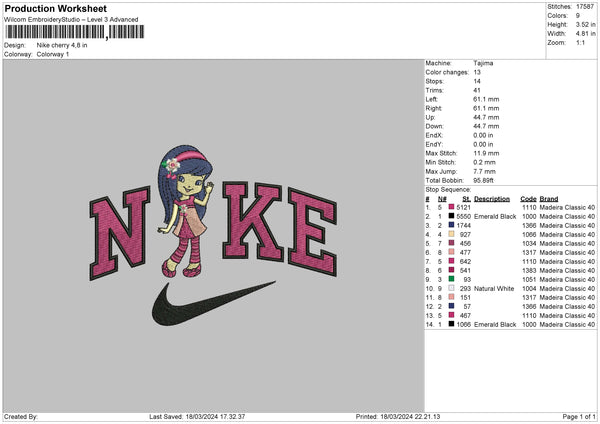Pick the navy swatch in stop row 3
Image resolution: width=600 pixels, height=424 pixels.
(452, 225)
